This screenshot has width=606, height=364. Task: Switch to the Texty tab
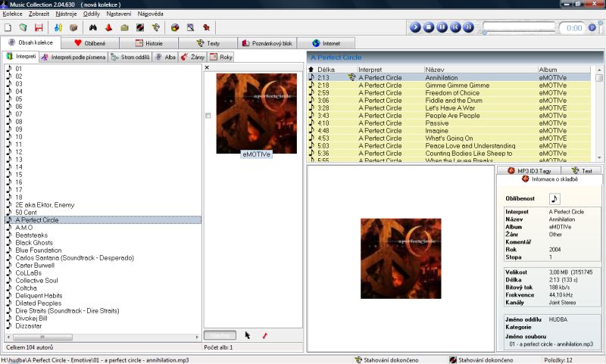pos(208,43)
